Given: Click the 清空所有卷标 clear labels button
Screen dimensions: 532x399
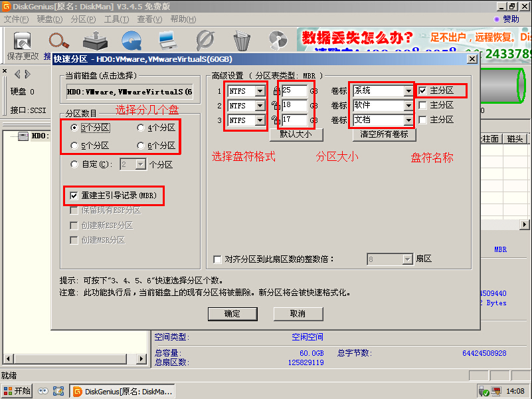Looking at the screenshot, I should tap(384, 134).
